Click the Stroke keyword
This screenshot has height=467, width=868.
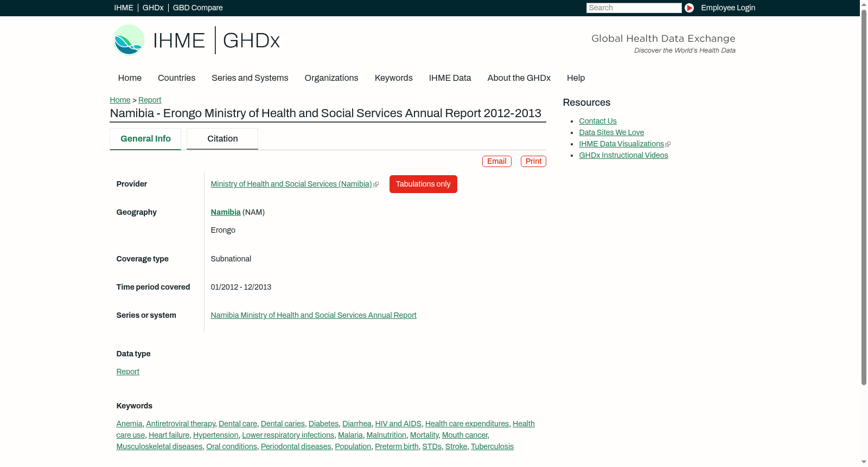pos(456,447)
